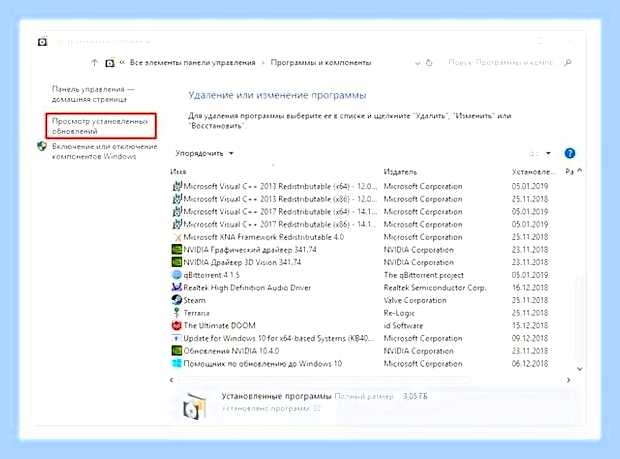Image resolution: width=620 pixels, height=459 pixels.
Task: Select 'Realtek High Definition Audio Driver' name
Action: pos(247,287)
